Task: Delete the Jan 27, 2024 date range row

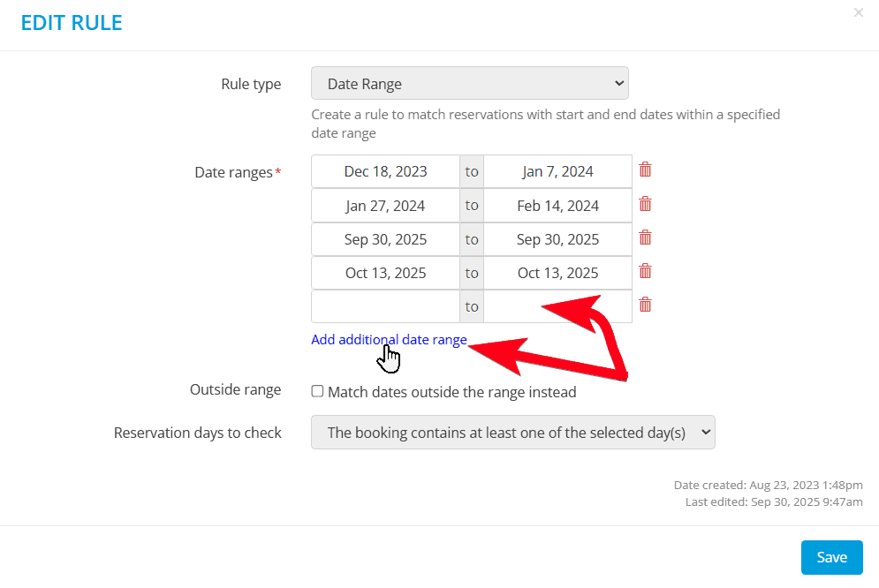Action: click(x=645, y=204)
